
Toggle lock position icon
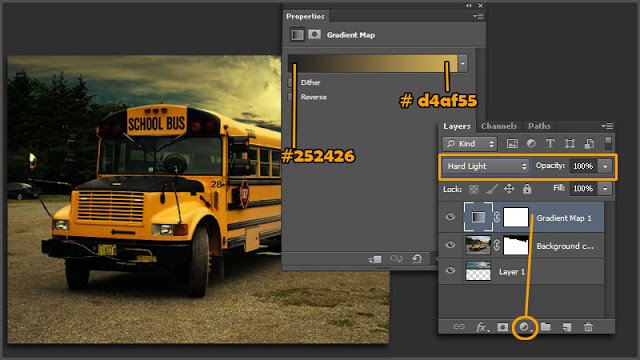(509, 189)
